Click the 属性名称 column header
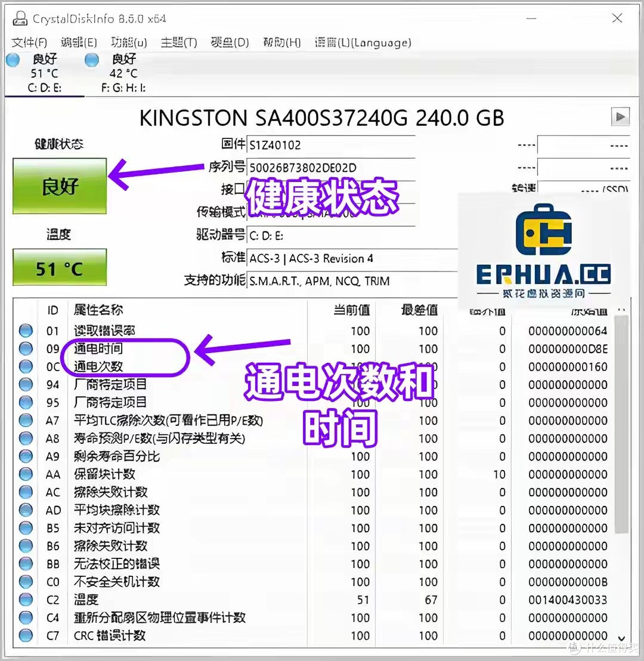 click(x=98, y=310)
